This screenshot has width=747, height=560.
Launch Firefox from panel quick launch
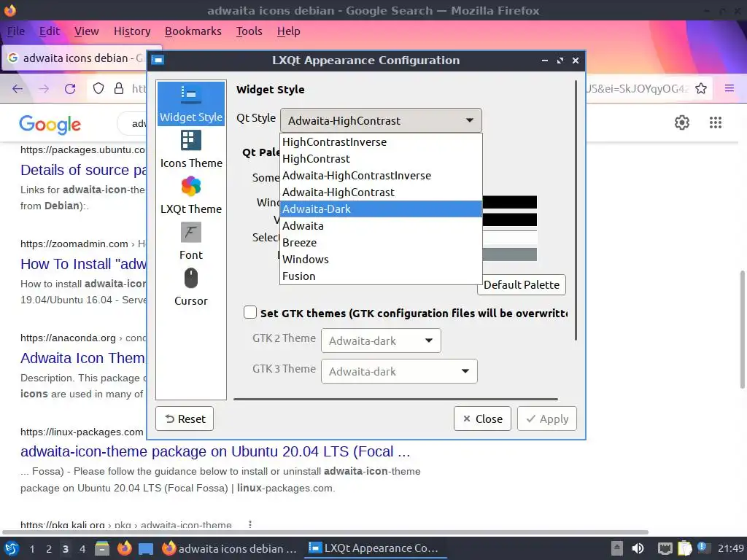(124, 548)
